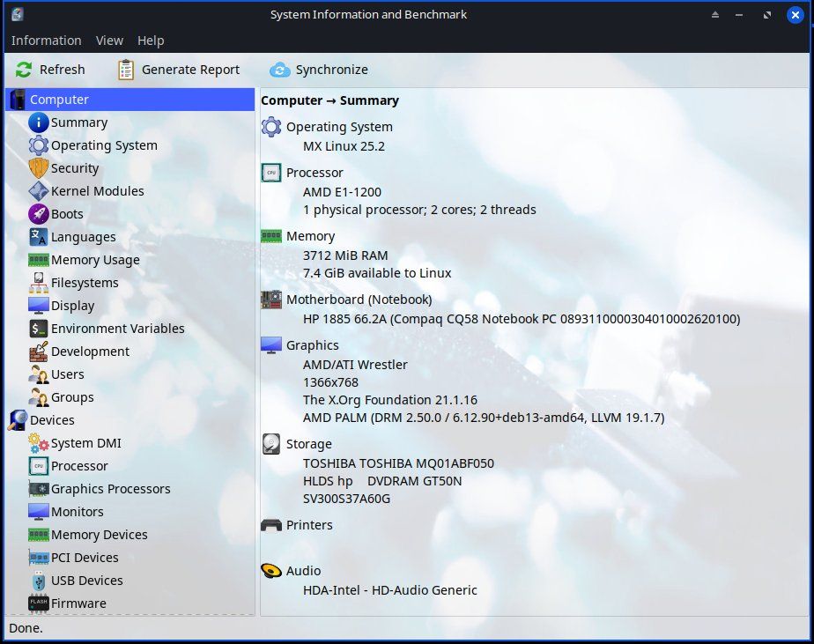The width and height of the screenshot is (814, 644).
Task: Open the View menu
Action: [109, 41]
